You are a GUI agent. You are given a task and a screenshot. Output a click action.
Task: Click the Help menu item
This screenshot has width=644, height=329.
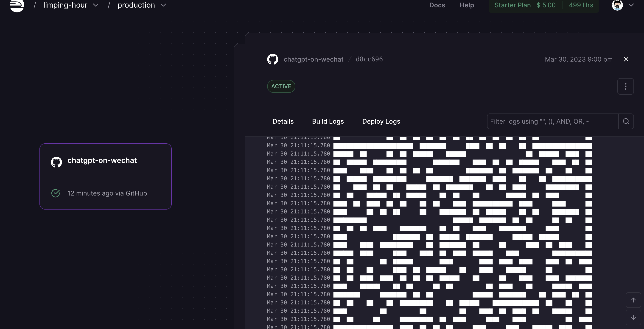pos(467,5)
